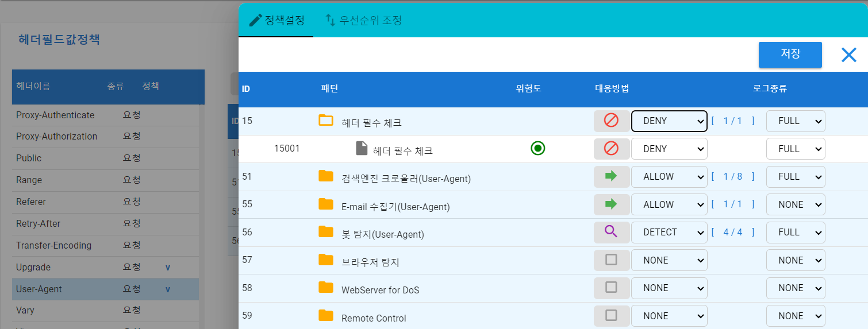Click the [ 4 / 4 ] count for row 56
This screenshot has height=329, width=868.
pyautogui.click(x=733, y=233)
